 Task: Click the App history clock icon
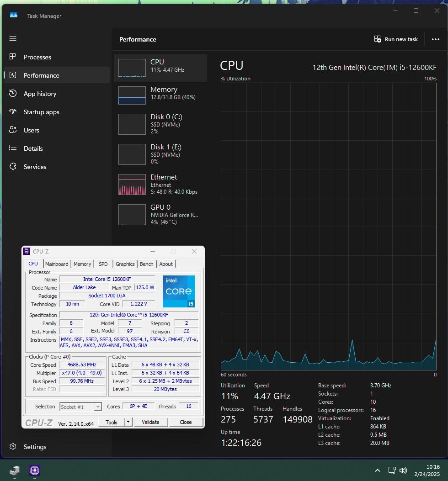pos(13,93)
